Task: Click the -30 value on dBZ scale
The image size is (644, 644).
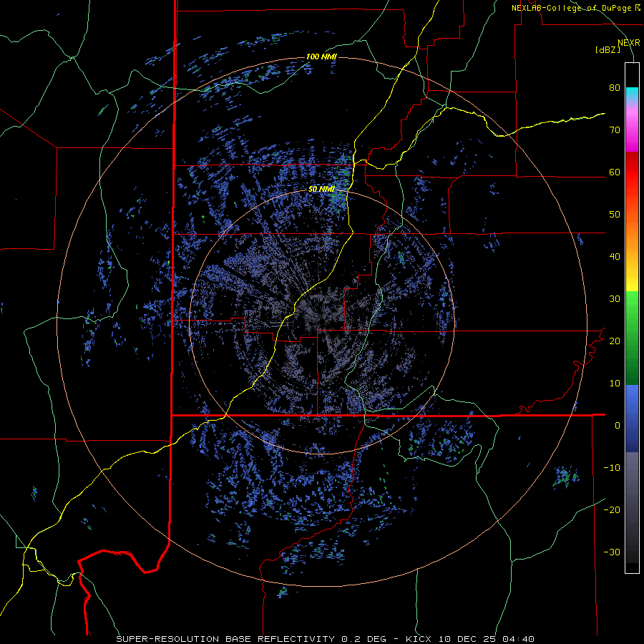Action: 612,552
